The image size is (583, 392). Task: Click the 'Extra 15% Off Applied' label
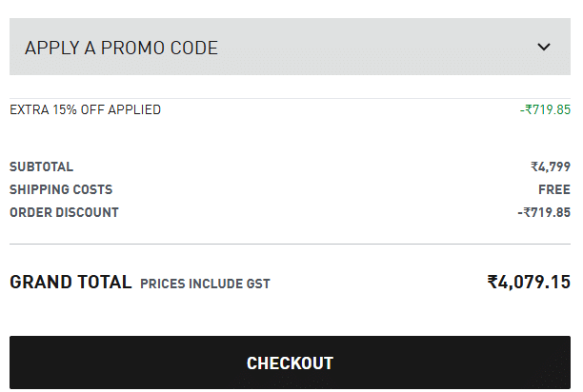85,109
